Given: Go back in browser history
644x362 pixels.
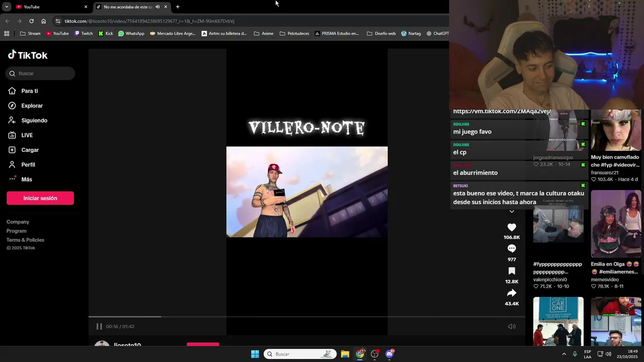Looking at the screenshot, I should (7, 21).
